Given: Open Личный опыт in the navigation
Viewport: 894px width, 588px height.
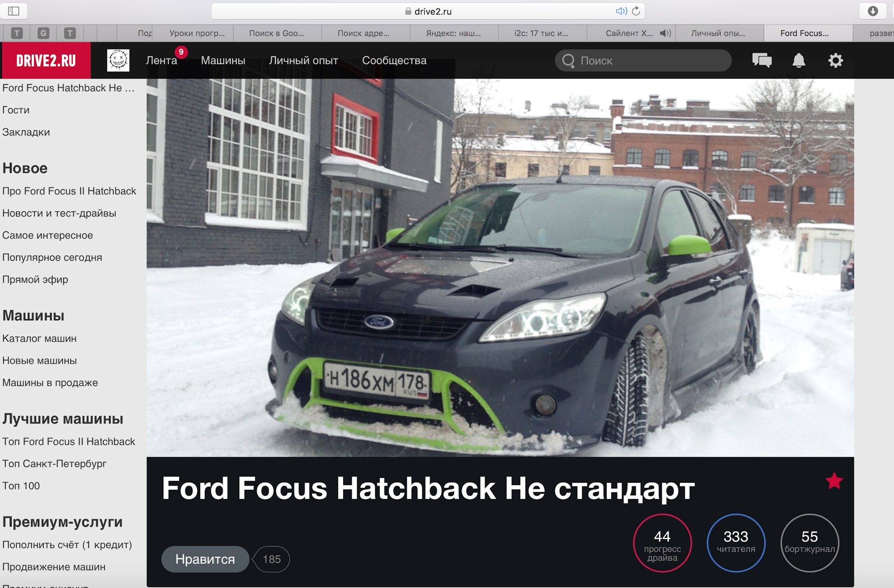Looking at the screenshot, I should (x=304, y=61).
